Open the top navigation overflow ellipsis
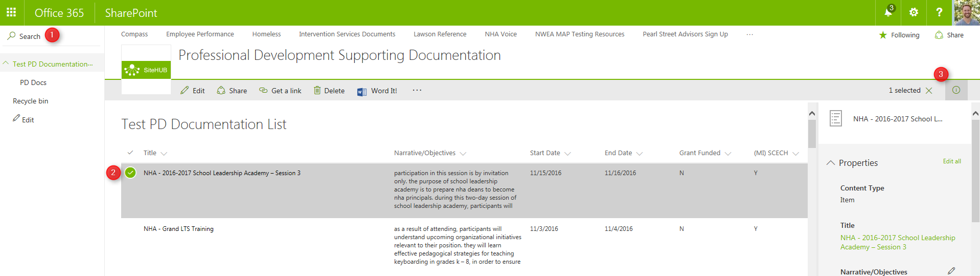Viewport: 980px width, 276px height. [749, 34]
